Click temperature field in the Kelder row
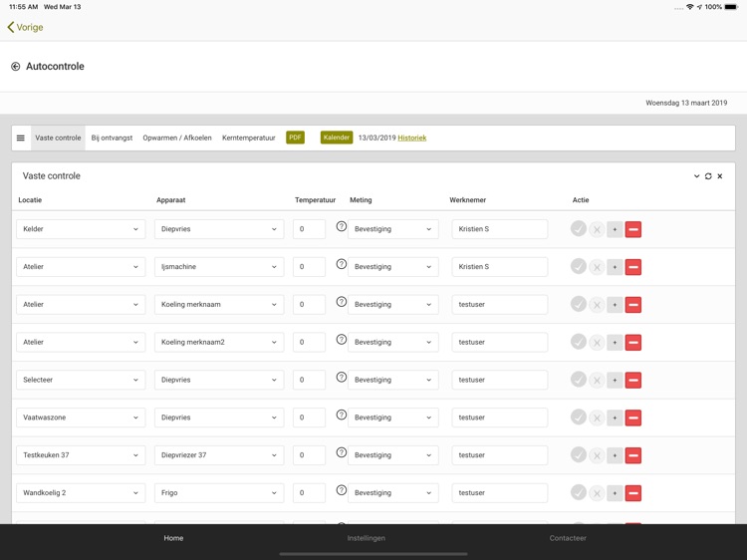 pyautogui.click(x=309, y=229)
